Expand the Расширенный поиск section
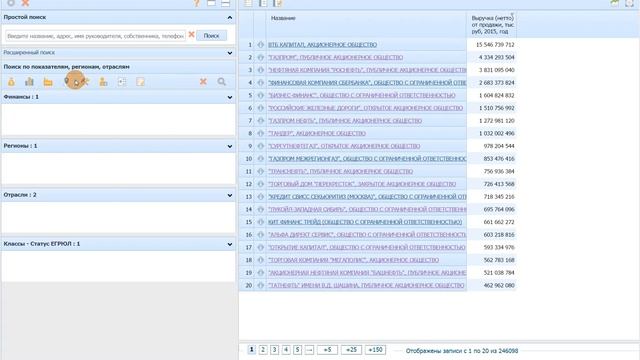 (x=230, y=53)
